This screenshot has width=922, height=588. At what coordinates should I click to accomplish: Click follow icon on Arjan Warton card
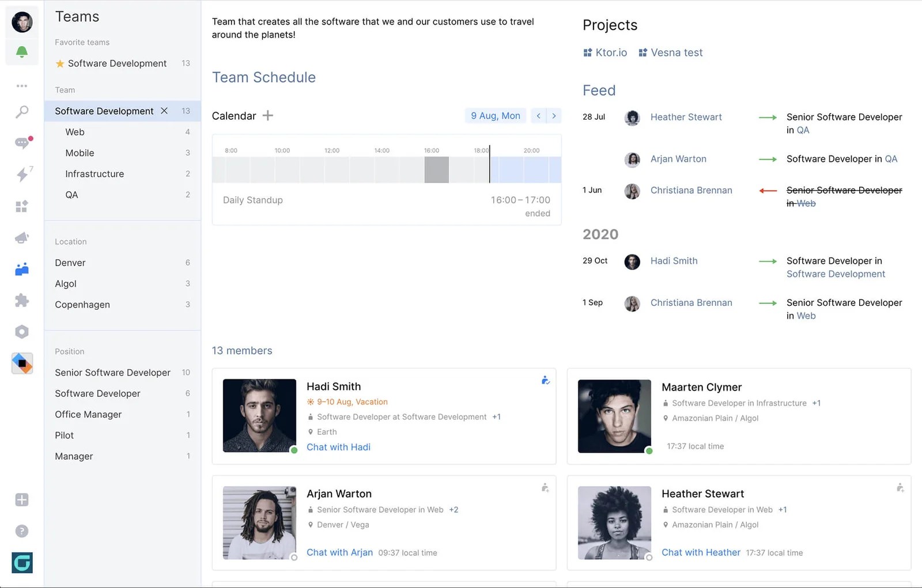click(x=545, y=488)
